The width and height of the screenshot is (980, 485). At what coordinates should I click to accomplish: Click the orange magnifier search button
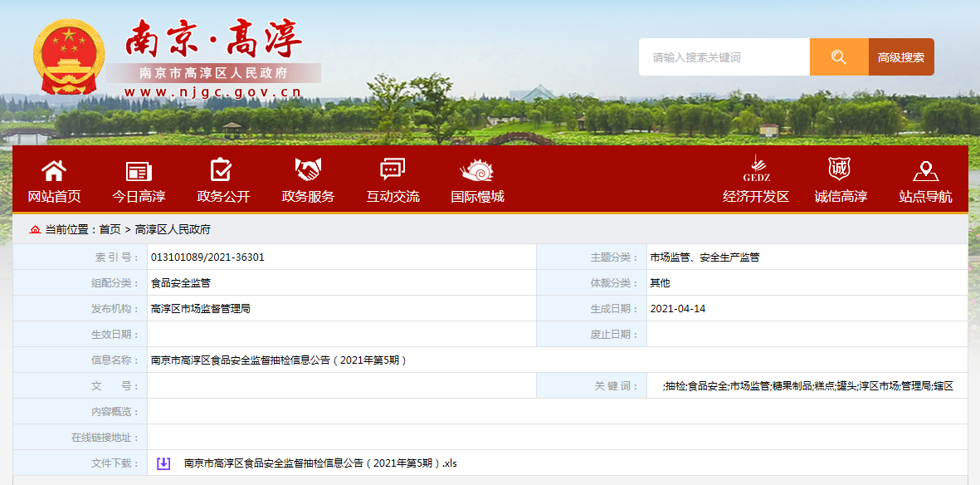[839, 57]
